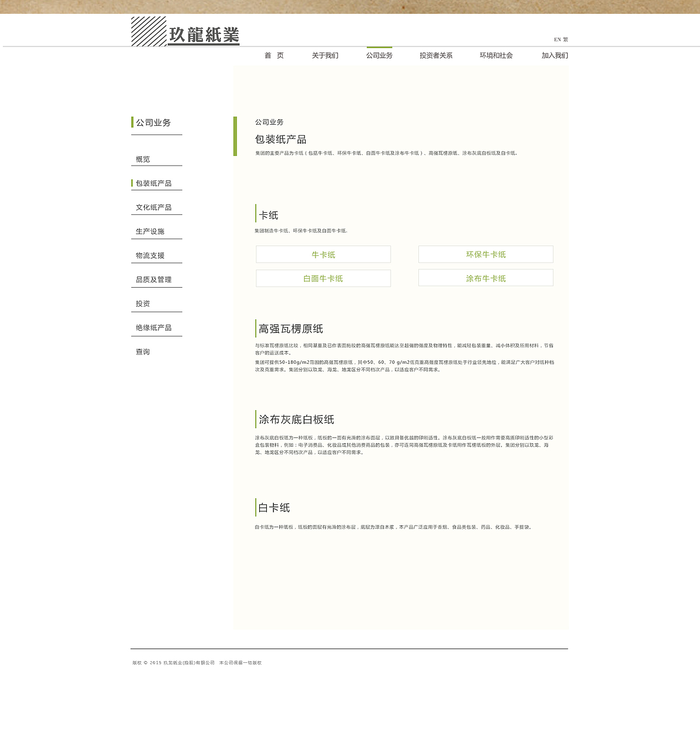The height and width of the screenshot is (729, 700).
Task: Click the 牛卡纸 product button
Action: coord(323,254)
